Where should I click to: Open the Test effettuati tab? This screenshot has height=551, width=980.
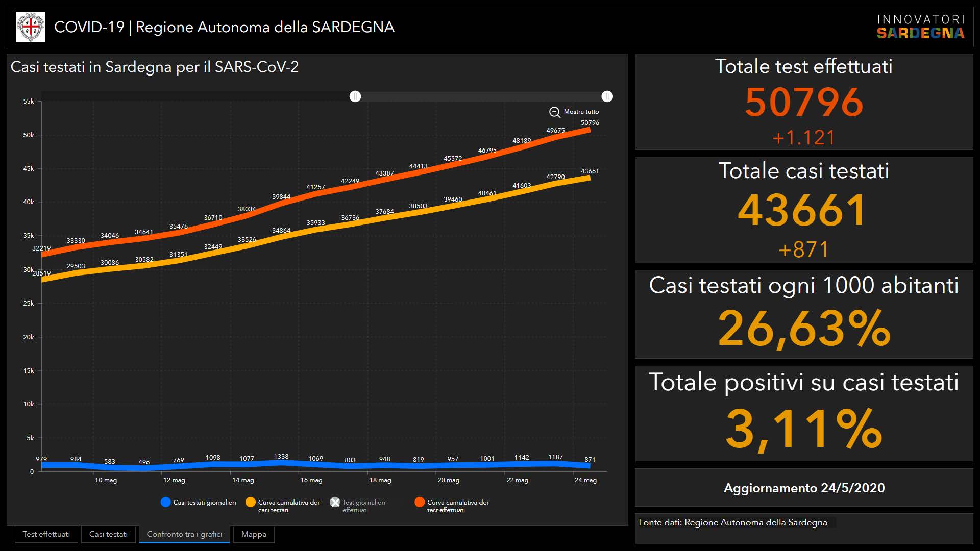point(46,534)
